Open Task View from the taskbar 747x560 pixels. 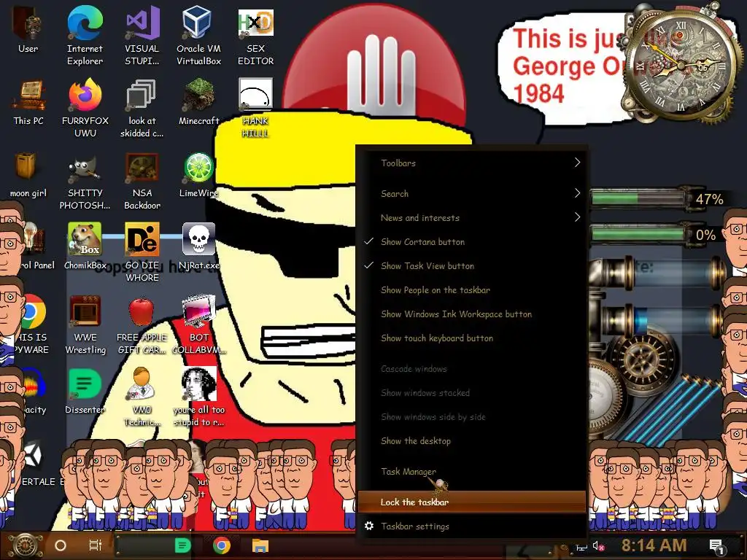(x=96, y=545)
